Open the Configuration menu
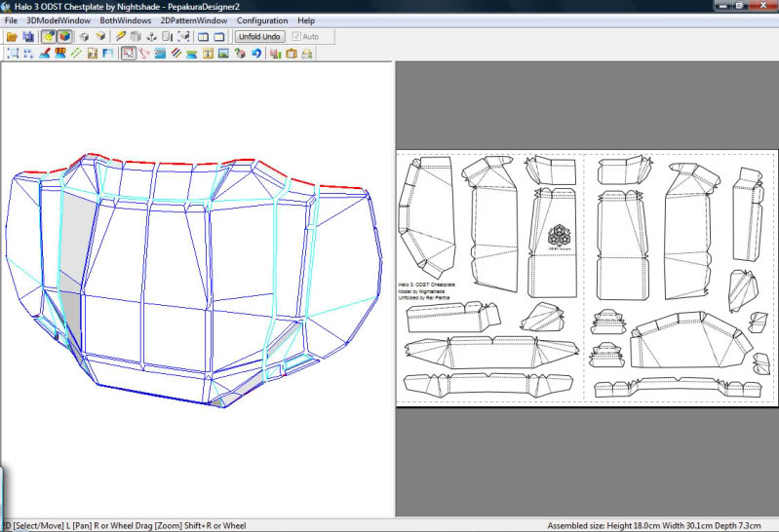This screenshot has height=532, width=779. pyautogui.click(x=262, y=20)
